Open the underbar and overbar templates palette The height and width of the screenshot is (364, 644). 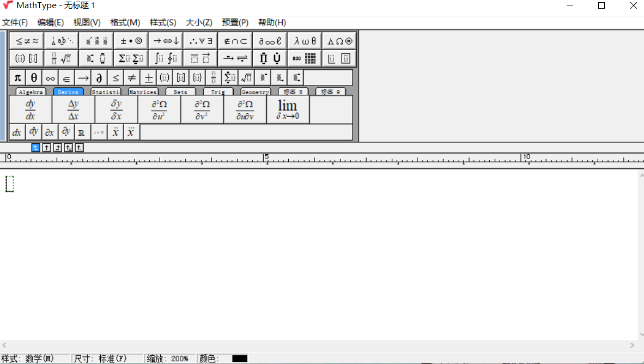tap(201, 58)
